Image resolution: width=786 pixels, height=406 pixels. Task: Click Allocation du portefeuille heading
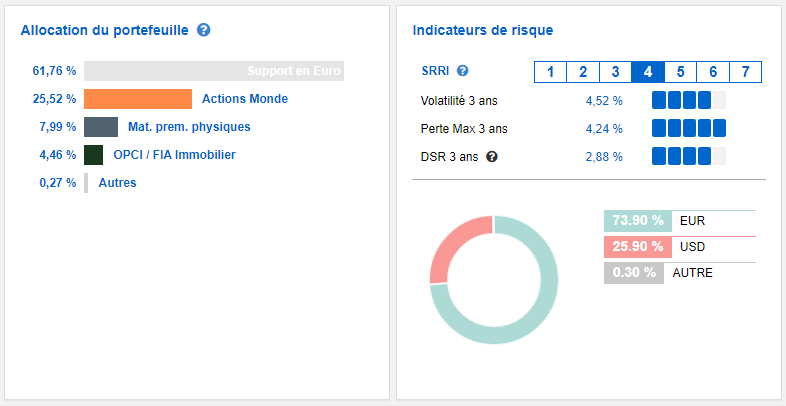(x=105, y=30)
